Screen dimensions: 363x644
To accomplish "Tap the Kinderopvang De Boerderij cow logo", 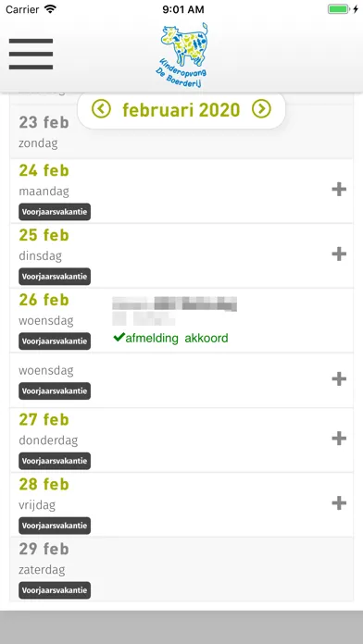I will pyautogui.click(x=183, y=55).
